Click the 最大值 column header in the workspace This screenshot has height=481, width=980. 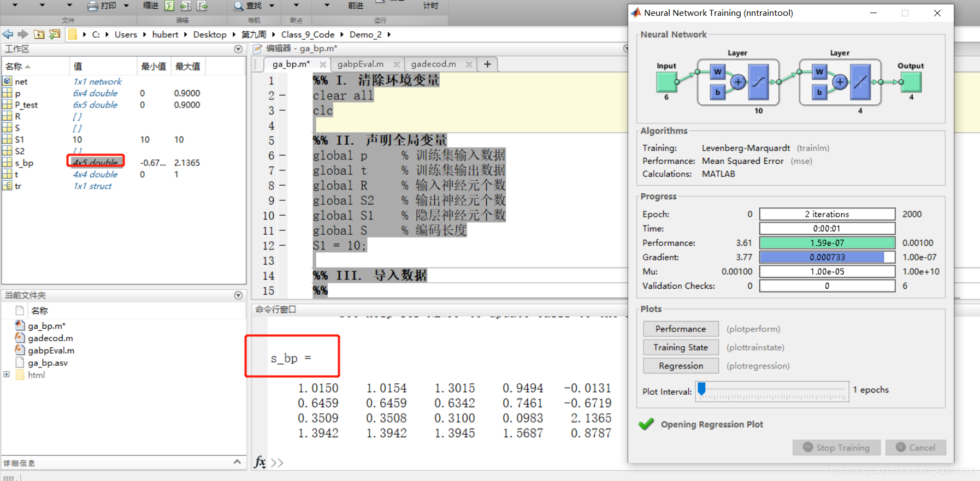(188, 66)
